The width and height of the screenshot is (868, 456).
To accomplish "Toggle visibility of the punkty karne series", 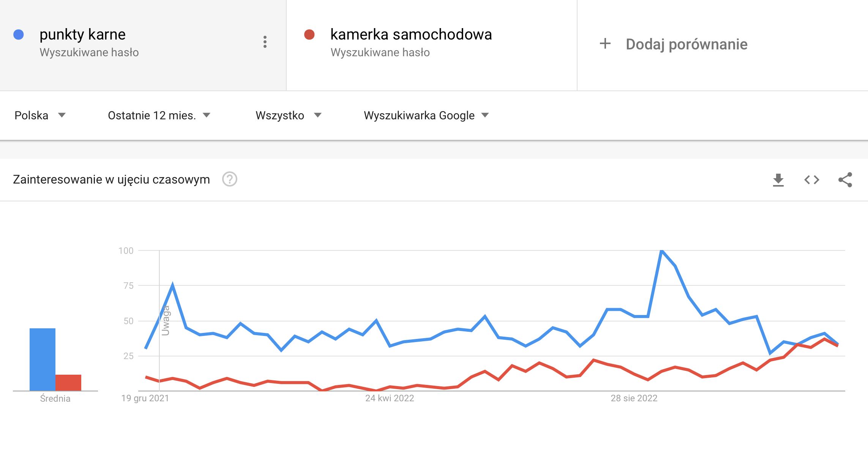I will (x=18, y=35).
